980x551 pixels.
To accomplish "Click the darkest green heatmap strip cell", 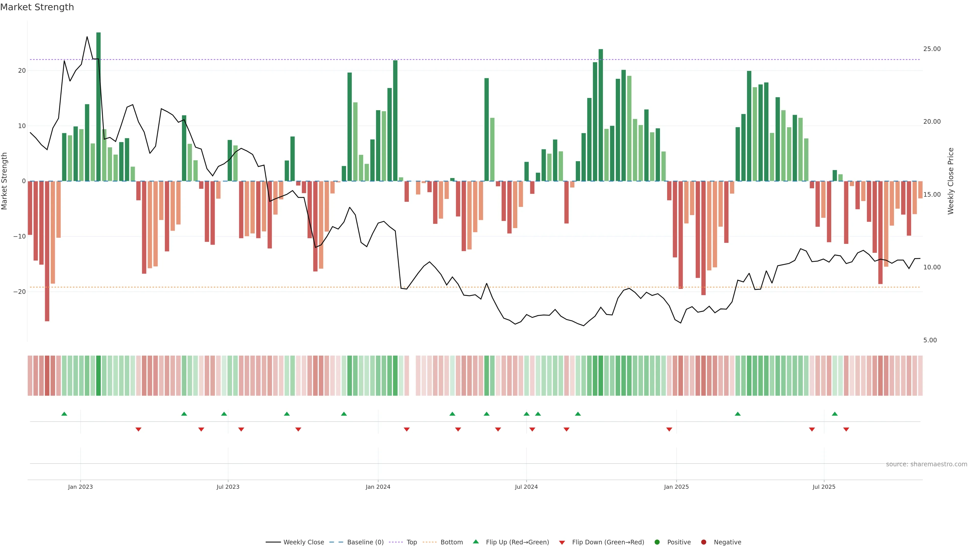I will (x=99, y=376).
